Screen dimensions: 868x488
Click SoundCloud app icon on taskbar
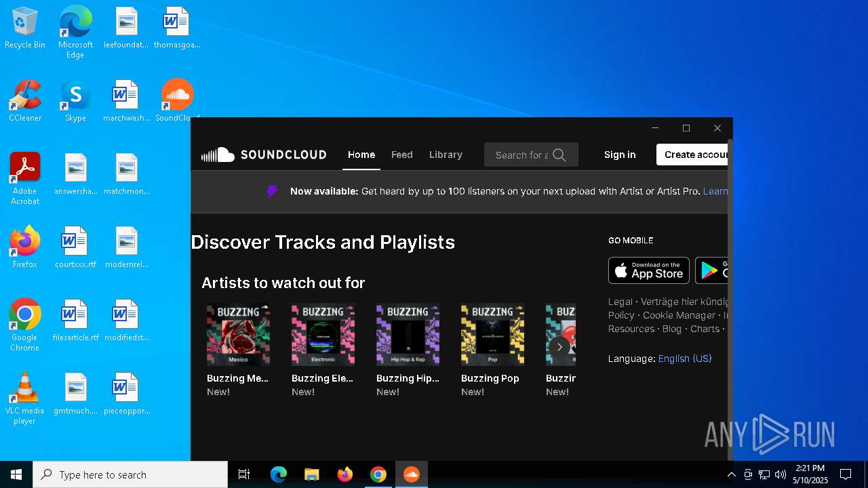412,474
